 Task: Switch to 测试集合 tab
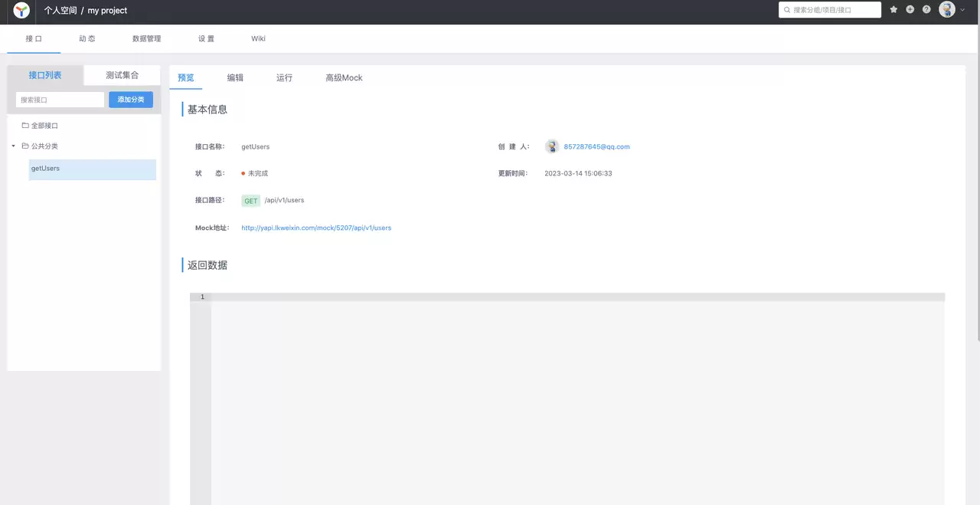coord(122,75)
